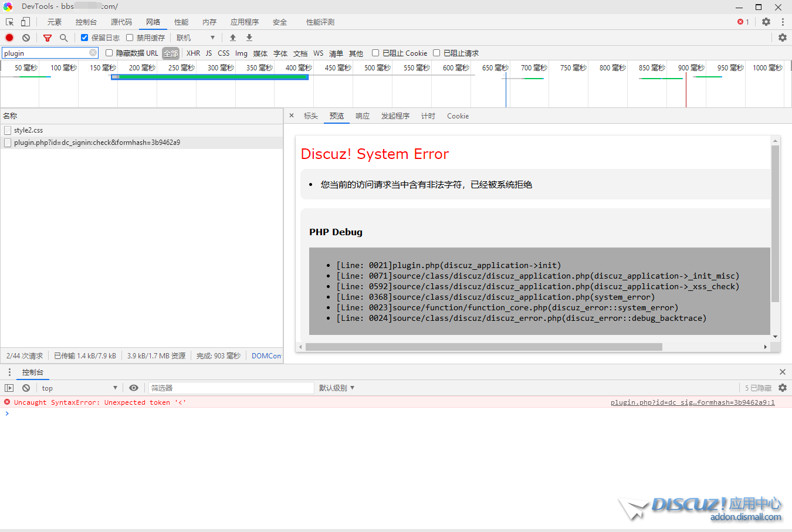Screen dimensions: 792x532
Task: Create a live expression eye icon
Action: click(x=134, y=388)
